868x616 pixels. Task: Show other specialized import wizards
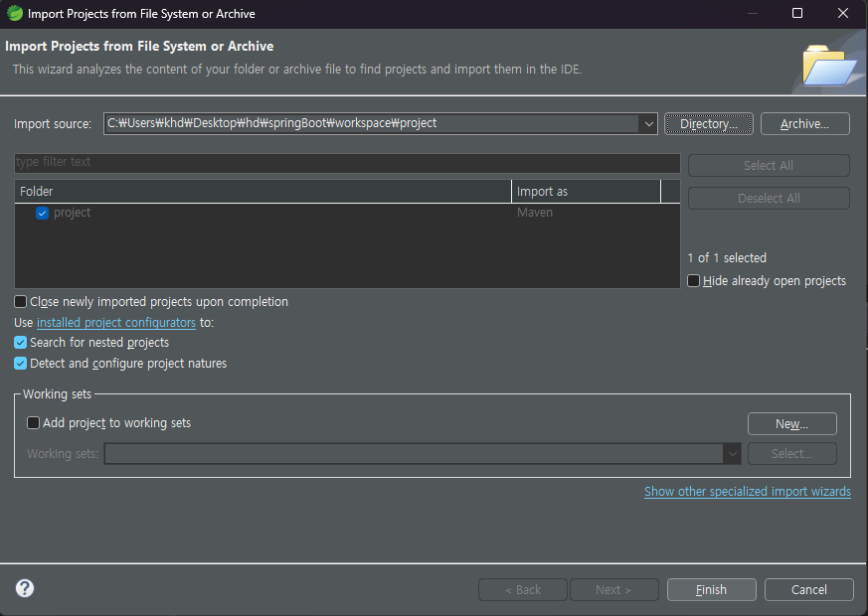(x=748, y=492)
